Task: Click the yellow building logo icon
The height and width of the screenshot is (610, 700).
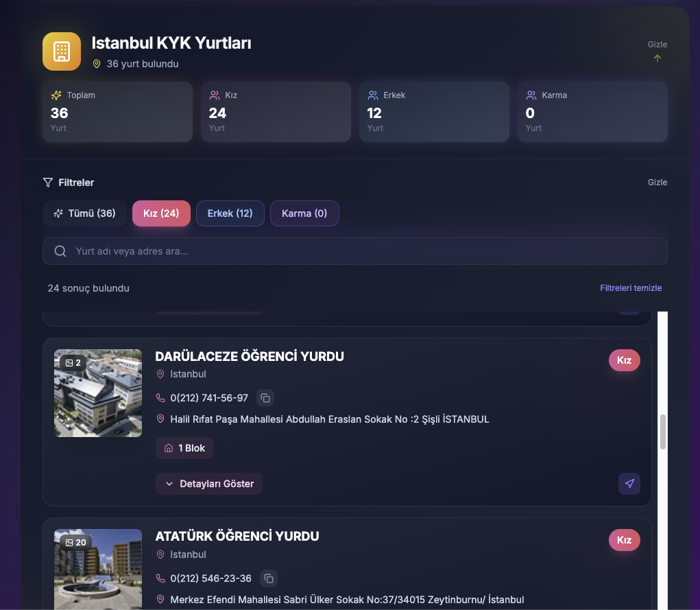Action: [62, 51]
